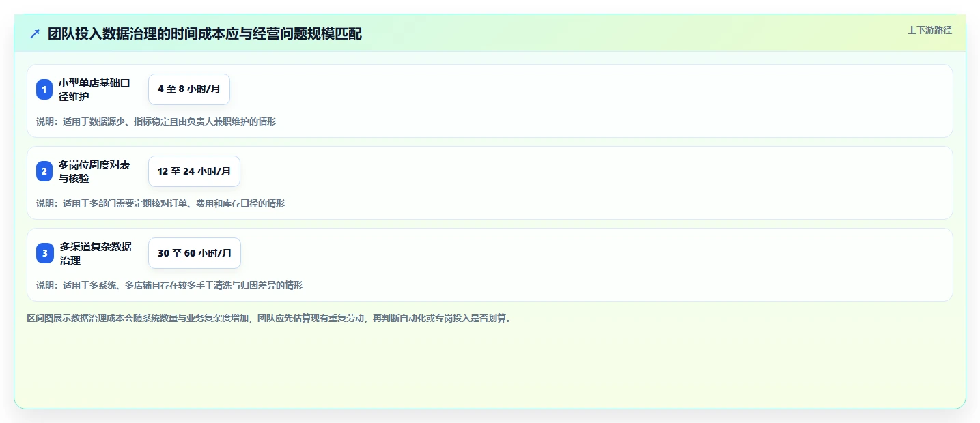Click the title 团队投入数据治理的时间成本应与经营问题规模匹配

pyautogui.click(x=205, y=34)
